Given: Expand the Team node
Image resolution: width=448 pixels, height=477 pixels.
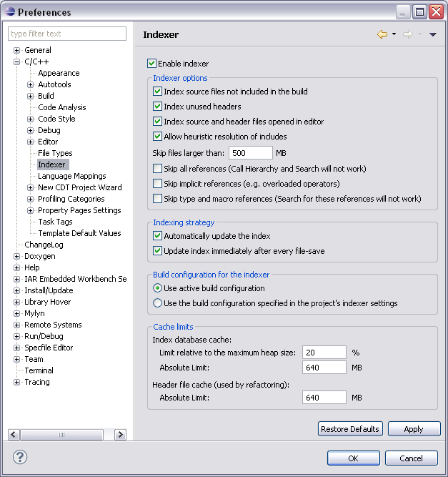Looking at the screenshot, I should tap(16, 360).
